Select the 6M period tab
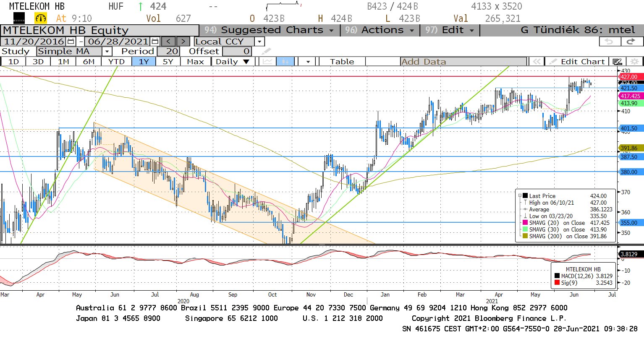Screen dimensions: 644x341 tap(89, 62)
